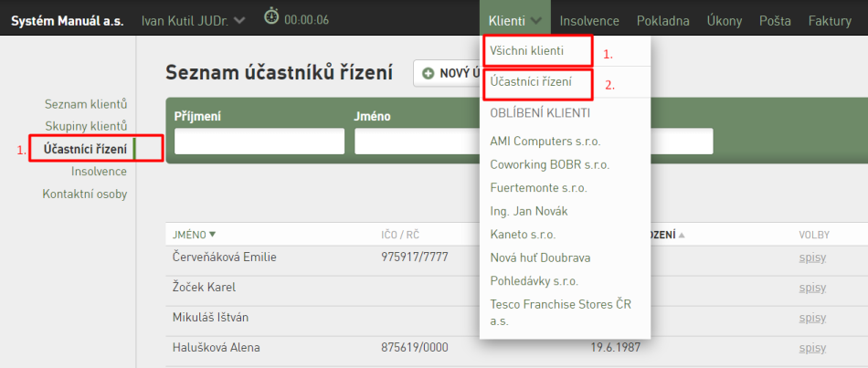Choose Účastníci řízení in dropdown menu
The image size is (868, 368).
[531, 82]
